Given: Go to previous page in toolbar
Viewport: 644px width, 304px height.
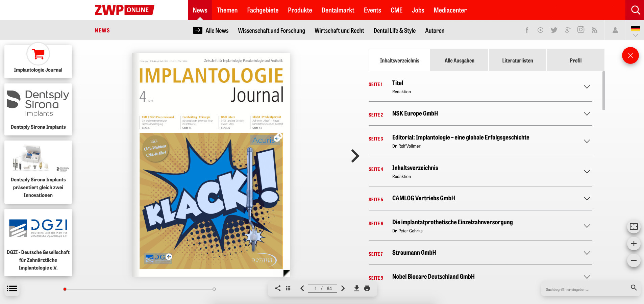Looking at the screenshot, I should 302,288.
